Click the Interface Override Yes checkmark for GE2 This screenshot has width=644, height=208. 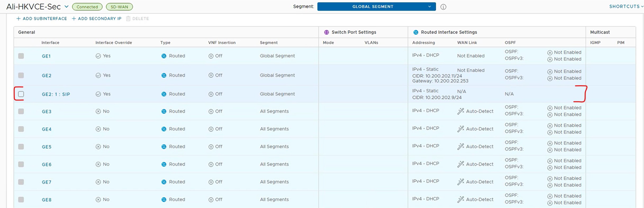pyautogui.click(x=98, y=75)
